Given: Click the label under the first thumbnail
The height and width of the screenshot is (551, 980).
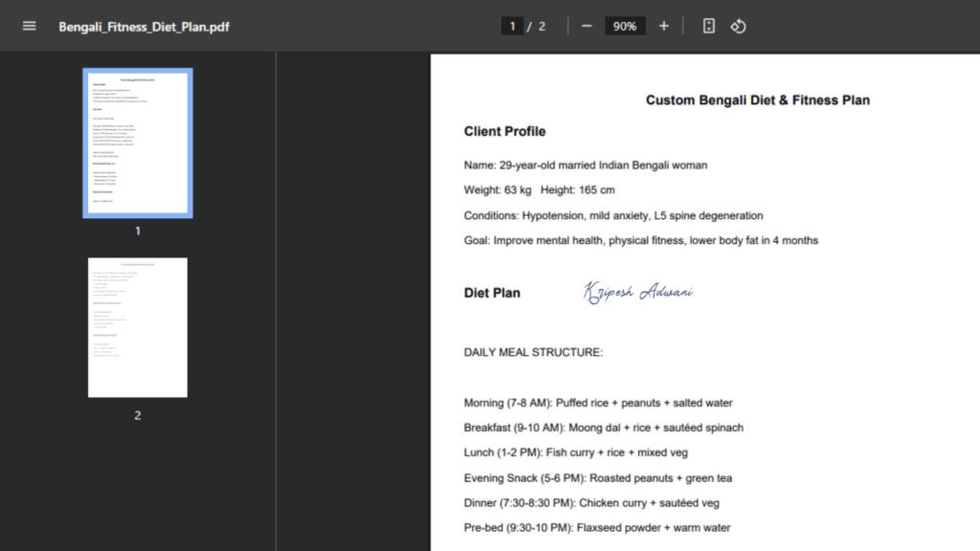Looking at the screenshot, I should (x=137, y=231).
